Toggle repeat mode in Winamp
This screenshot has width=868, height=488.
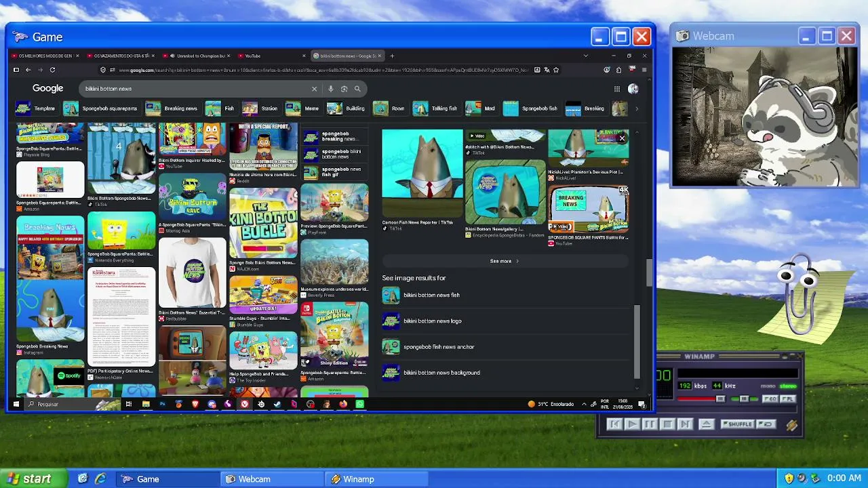click(766, 424)
